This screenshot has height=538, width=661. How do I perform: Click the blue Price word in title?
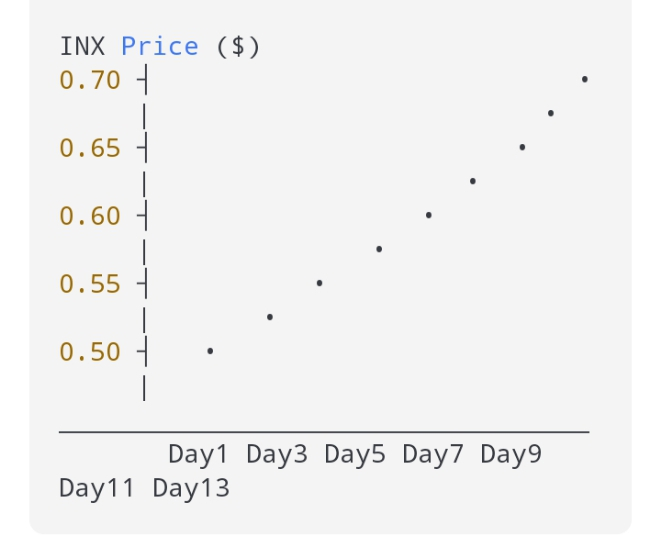click(160, 47)
